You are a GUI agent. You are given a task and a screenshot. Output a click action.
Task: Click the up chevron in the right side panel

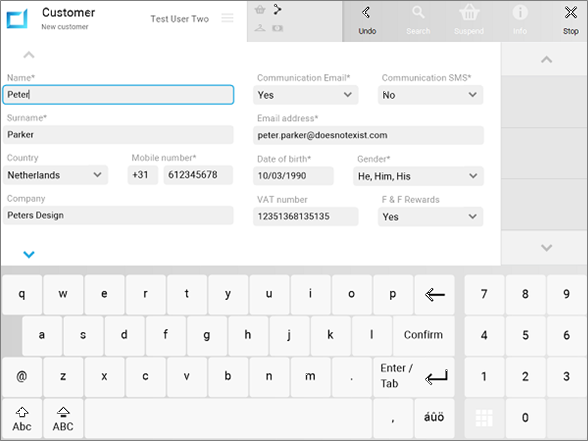click(x=546, y=59)
